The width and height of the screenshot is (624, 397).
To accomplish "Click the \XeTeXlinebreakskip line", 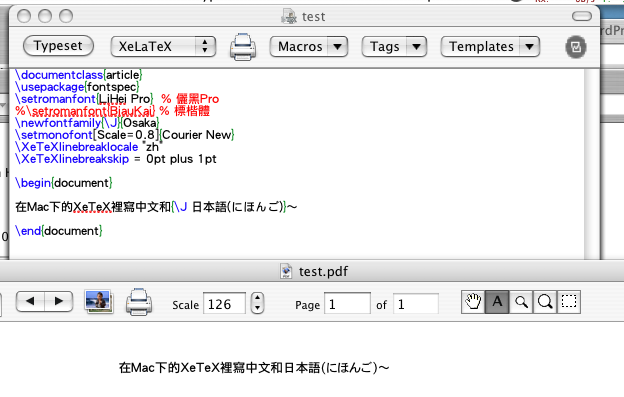I will point(115,159).
